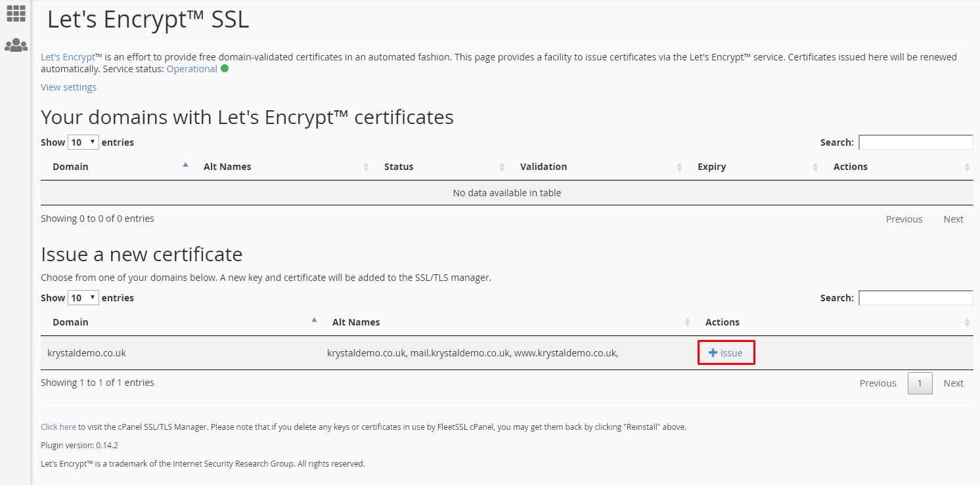Open the app grid icon in the sidebar
Viewport: 980px width, 485px height.
(16, 13)
